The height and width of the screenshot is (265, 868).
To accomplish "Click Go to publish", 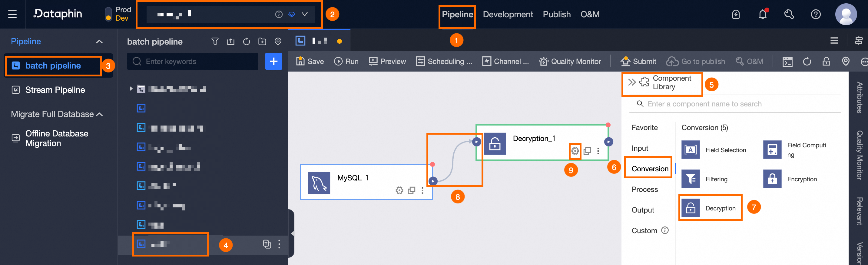I will pyautogui.click(x=696, y=61).
